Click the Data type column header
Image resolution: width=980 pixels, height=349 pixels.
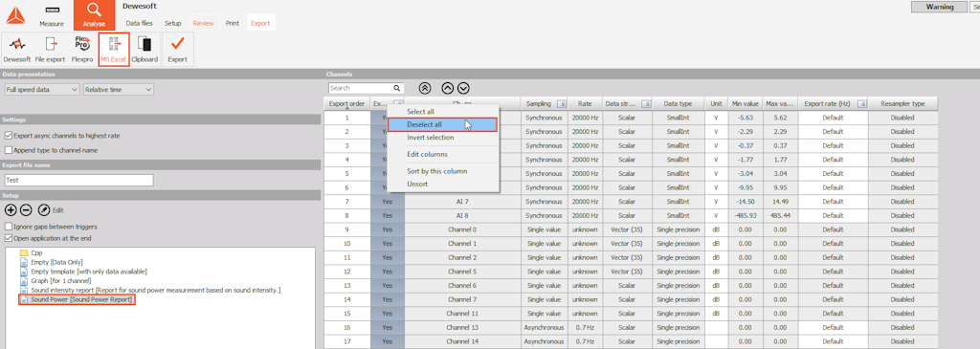(x=678, y=103)
